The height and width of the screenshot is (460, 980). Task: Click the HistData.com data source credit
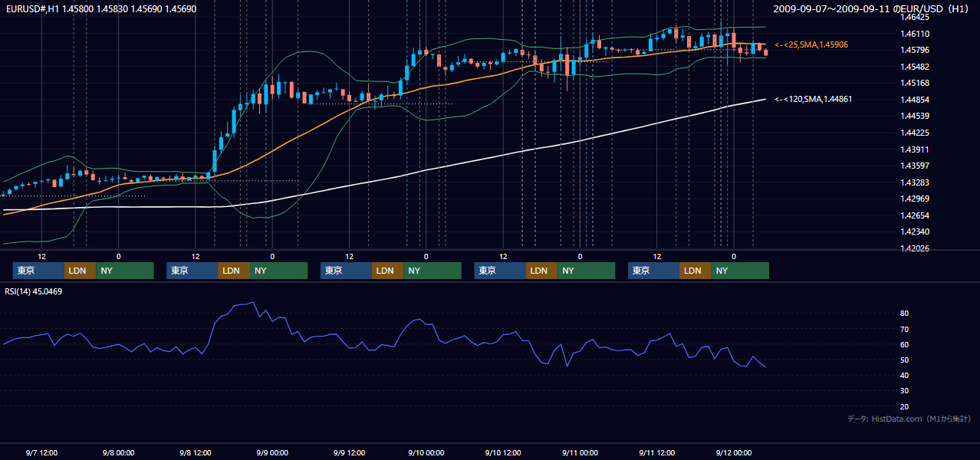tap(909, 419)
